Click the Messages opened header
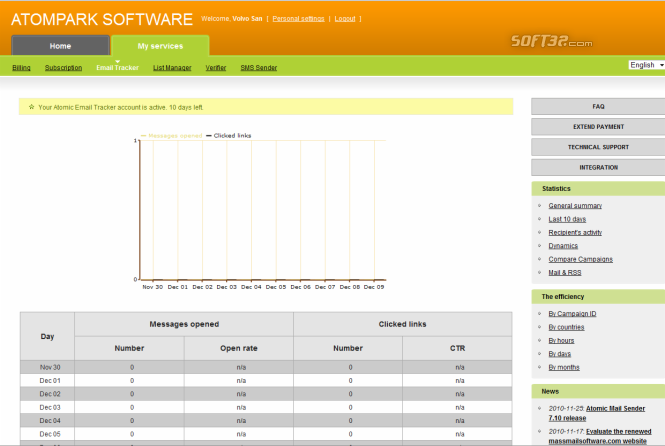 click(184, 324)
